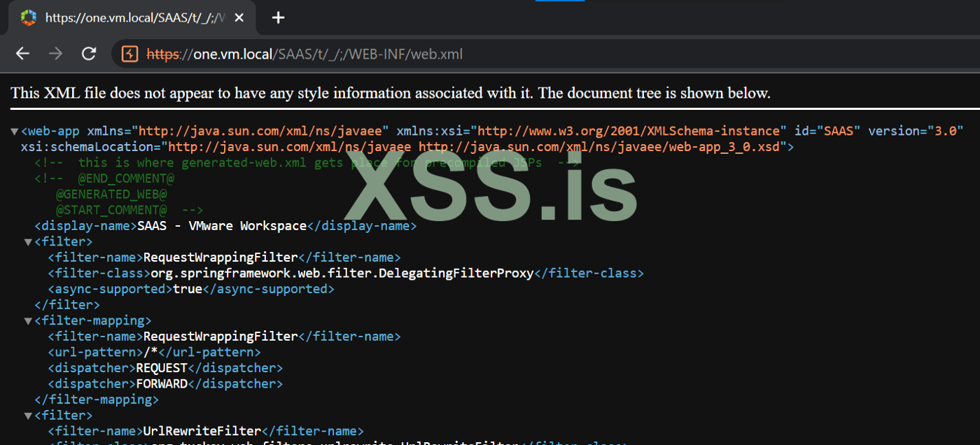This screenshot has height=445, width=980.
Task: Click the dispatcher FORWARD value
Action: pos(162,384)
